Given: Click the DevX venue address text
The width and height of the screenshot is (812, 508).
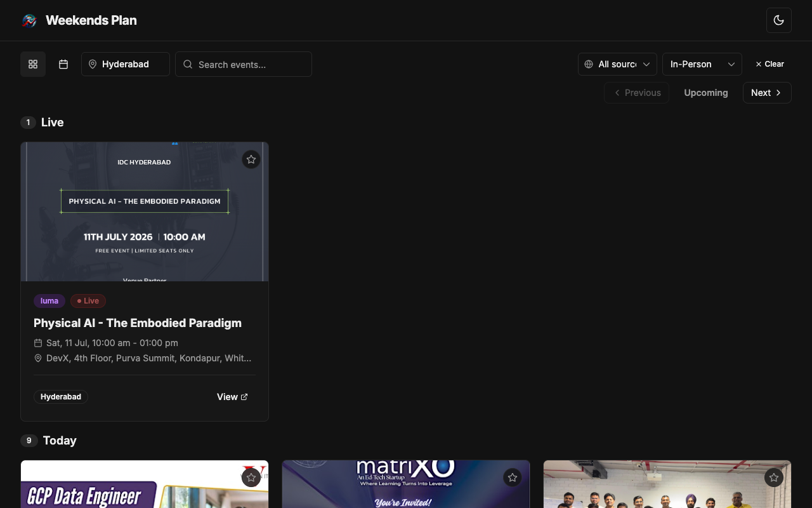Looking at the screenshot, I should coord(149,358).
